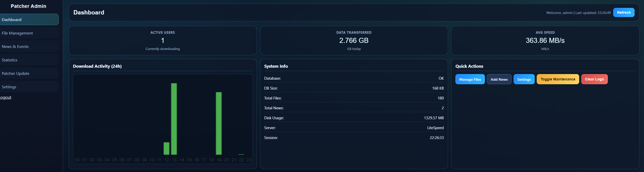Click the 363.86 MB/s average speed value
This screenshot has height=172, width=644.
point(545,40)
